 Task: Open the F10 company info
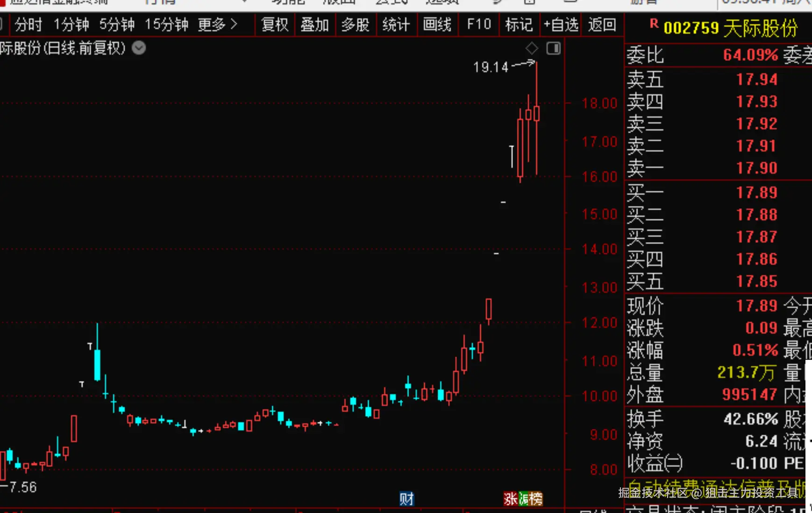tap(479, 24)
